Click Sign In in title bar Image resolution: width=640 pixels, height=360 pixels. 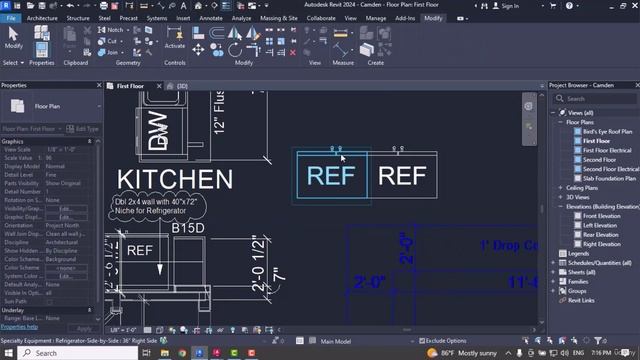tap(506, 6)
